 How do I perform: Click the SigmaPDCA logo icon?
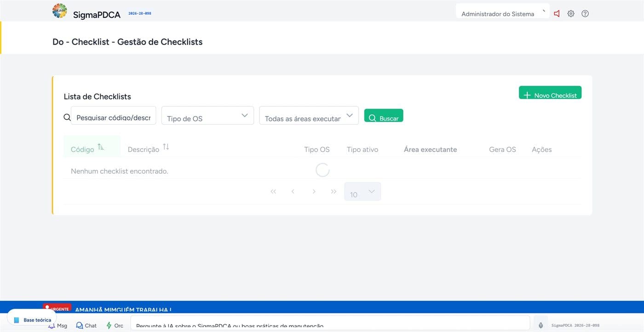60,11
